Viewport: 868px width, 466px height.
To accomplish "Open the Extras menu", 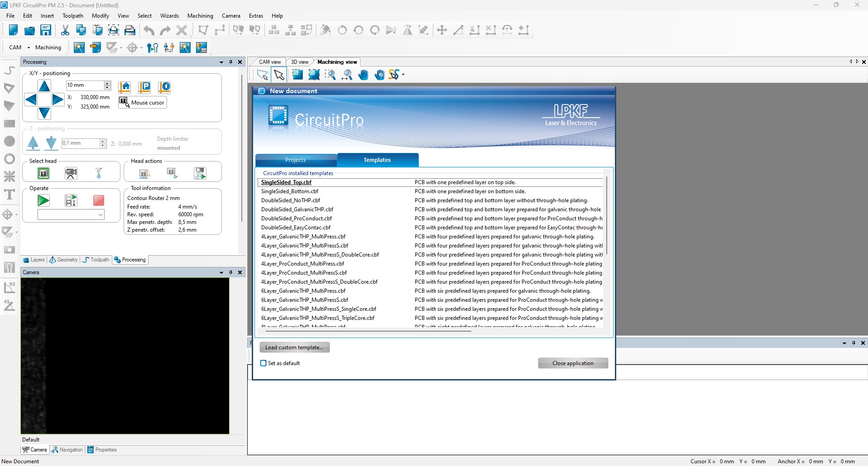I will 256,15.
